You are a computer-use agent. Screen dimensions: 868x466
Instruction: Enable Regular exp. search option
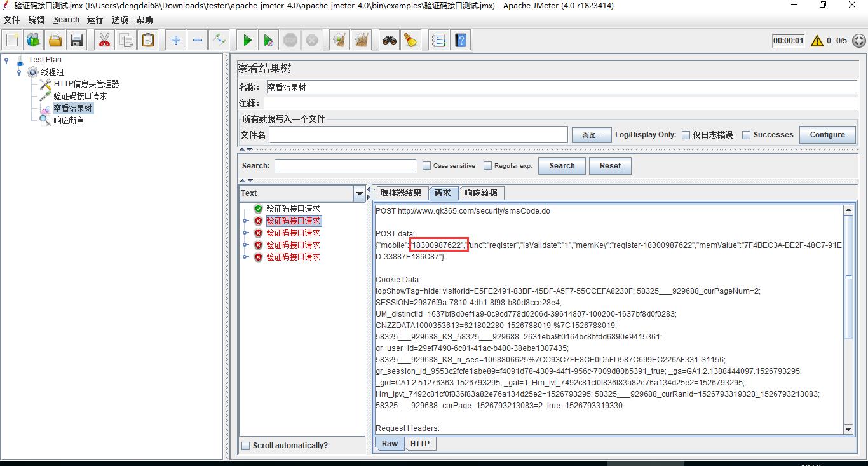488,166
